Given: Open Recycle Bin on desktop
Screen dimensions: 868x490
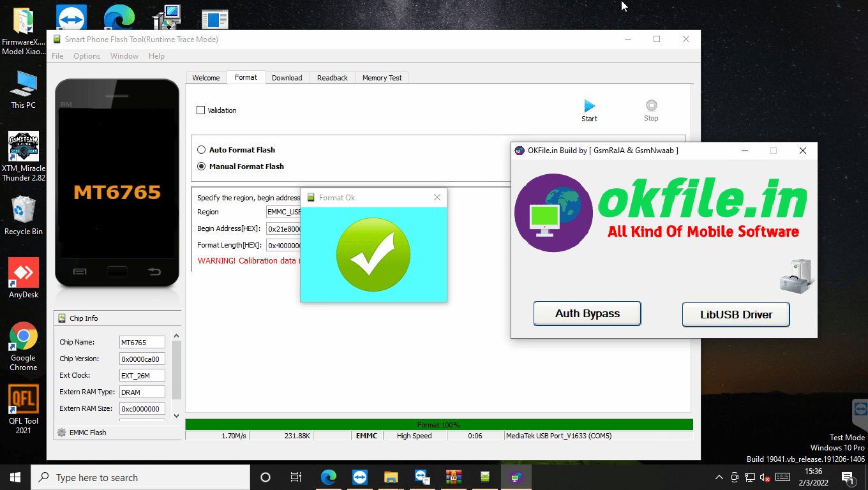Looking at the screenshot, I should tap(24, 215).
